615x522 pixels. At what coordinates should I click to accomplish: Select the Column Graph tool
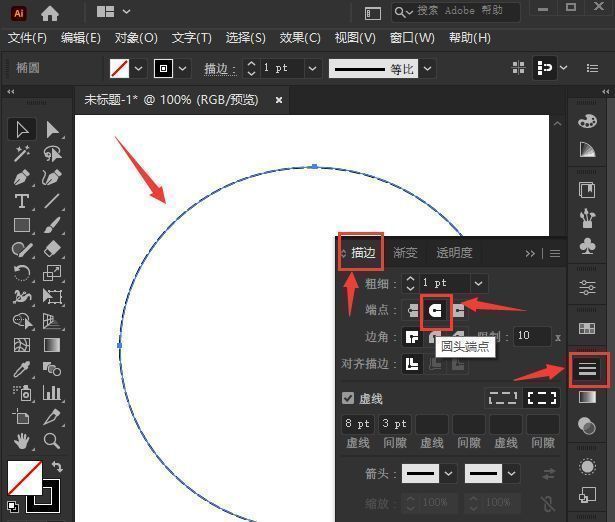coord(52,393)
